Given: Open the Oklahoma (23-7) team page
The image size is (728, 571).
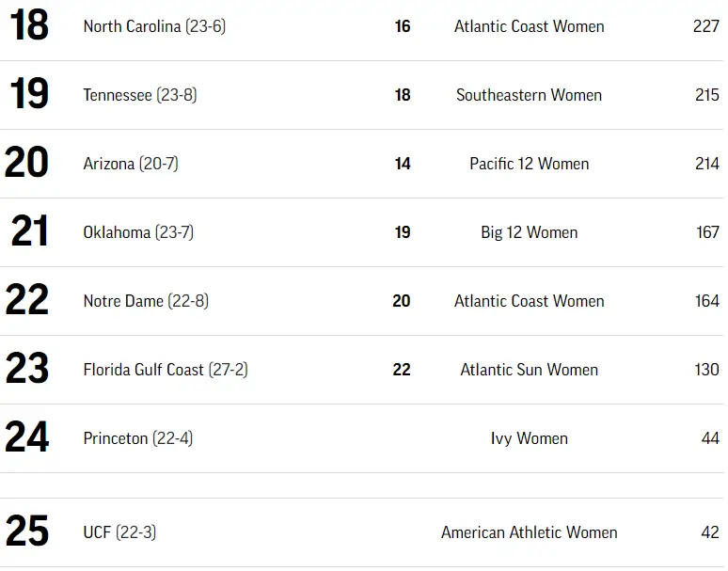Looking at the screenshot, I should [x=138, y=232].
